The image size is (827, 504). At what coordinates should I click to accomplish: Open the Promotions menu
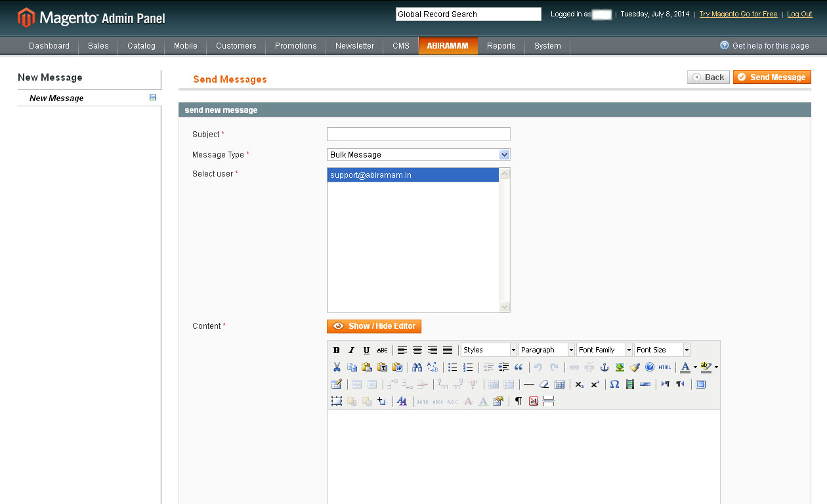click(x=296, y=46)
